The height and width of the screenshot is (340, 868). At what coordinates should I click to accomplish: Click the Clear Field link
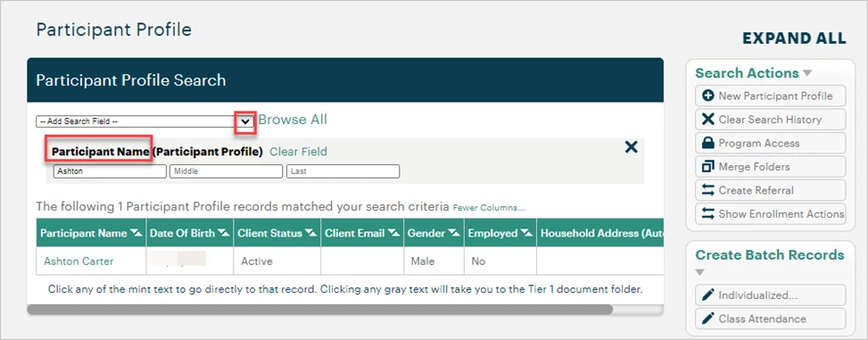coord(298,152)
